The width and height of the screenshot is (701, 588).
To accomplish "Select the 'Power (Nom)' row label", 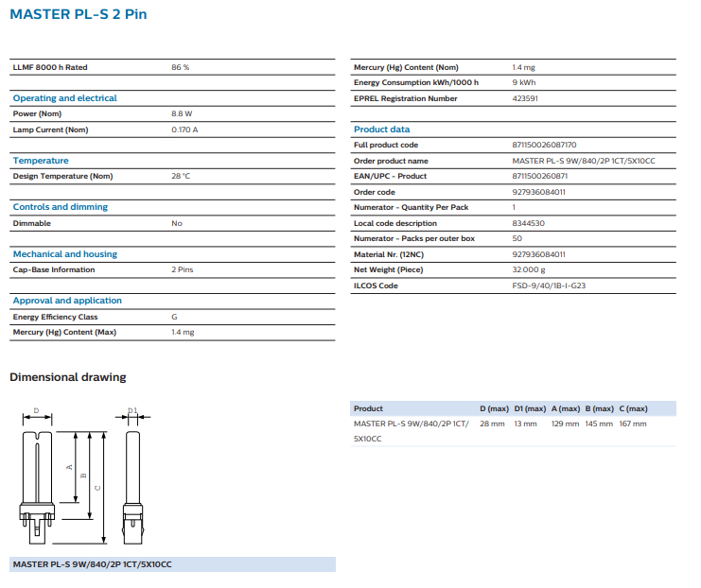I will 37,114.
